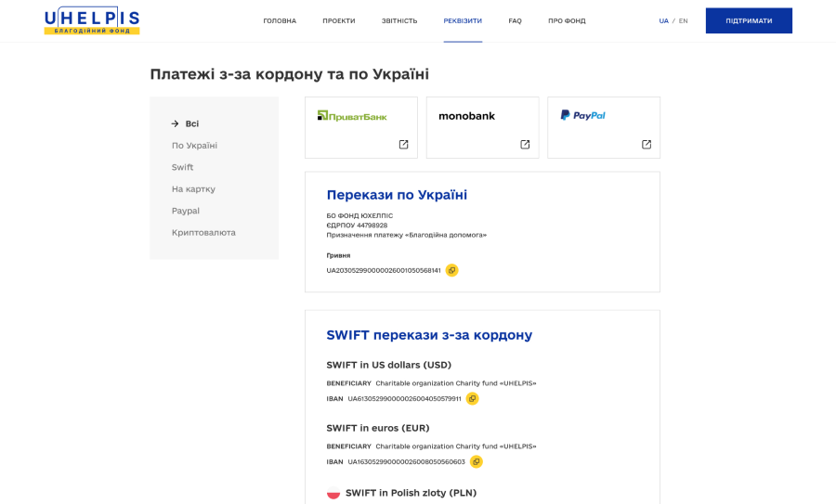This screenshot has height=504, width=836.
Task: Click the SWIFT перекази з-за кордону heading
Action: (x=429, y=335)
